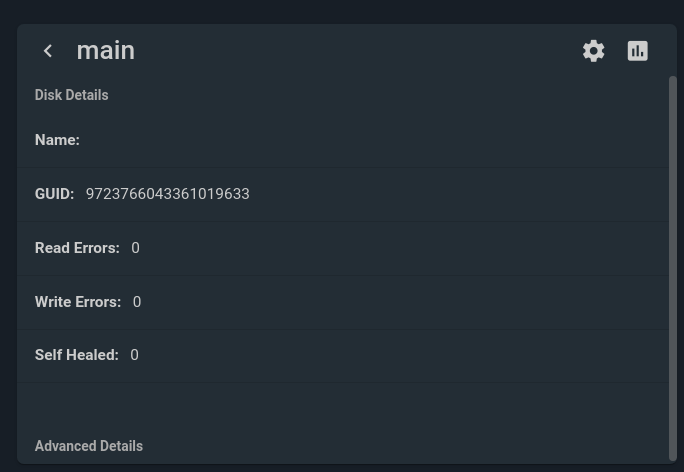Click the dark background above the panel
Image resolution: width=684 pixels, height=472 pixels.
(342, 11)
